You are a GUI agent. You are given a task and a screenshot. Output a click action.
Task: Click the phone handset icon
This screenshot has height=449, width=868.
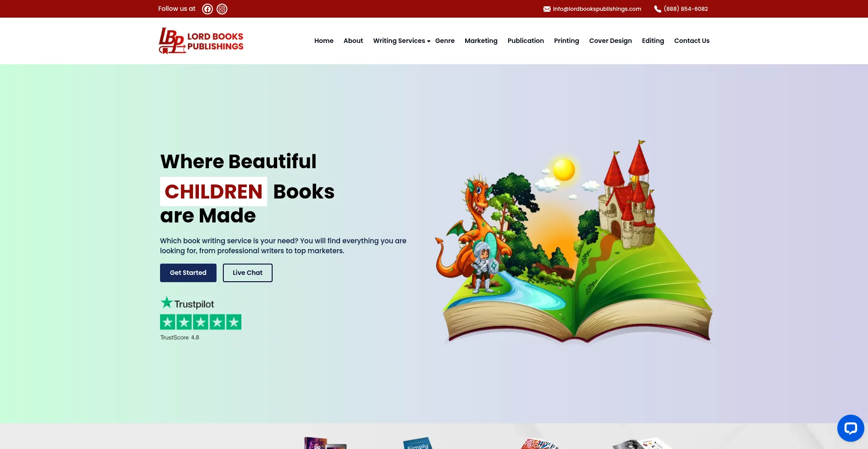click(657, 9)
